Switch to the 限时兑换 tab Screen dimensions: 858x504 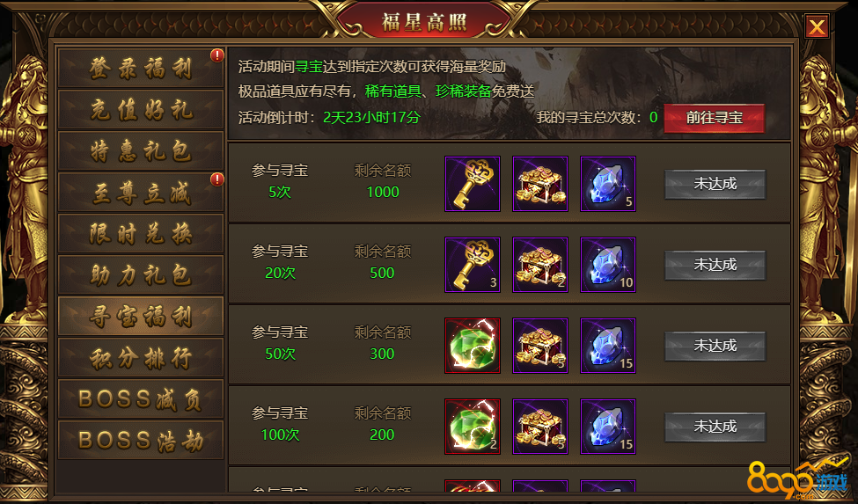click(141, 233)
